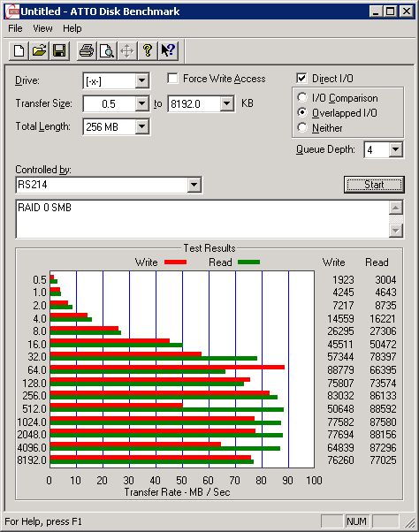This screenshot has height=532, width=419.
Task: Open the View menu
Action: point(42,28)
